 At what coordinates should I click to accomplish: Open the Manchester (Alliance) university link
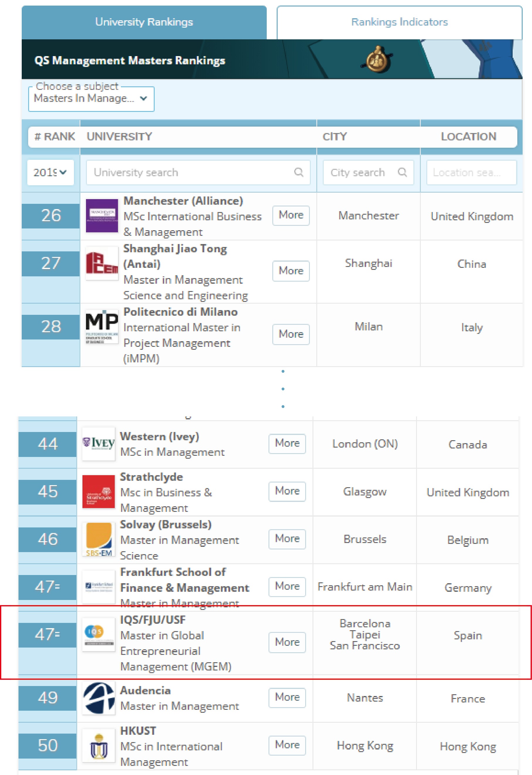click(183, 201)
